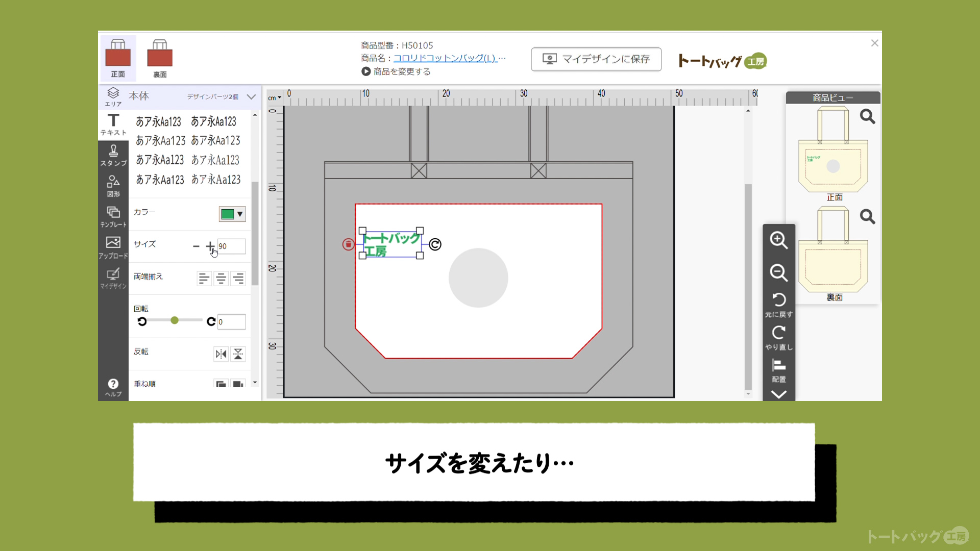Screen dimensions: 980x551
Task: Open the text color dropdown swatch
Action: (x=232, y=214)
